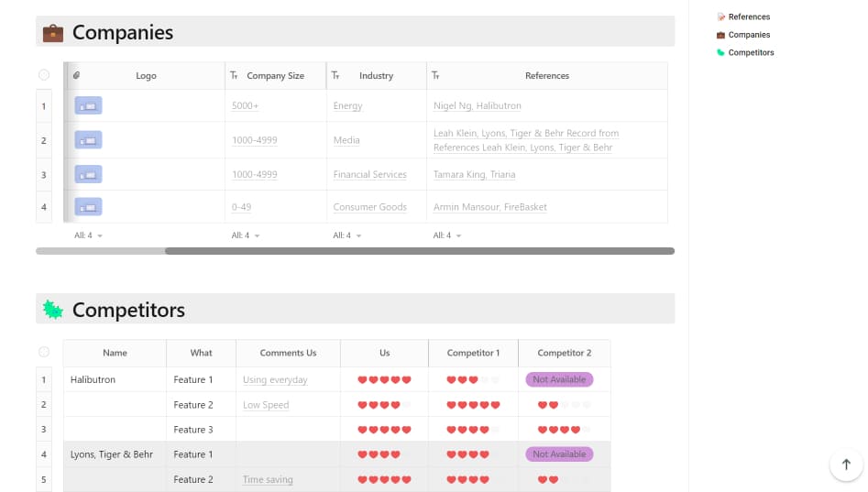This screenshot has height=492, width=868.
Task: Open the logo image in row 1
Action: pos(88,105)
